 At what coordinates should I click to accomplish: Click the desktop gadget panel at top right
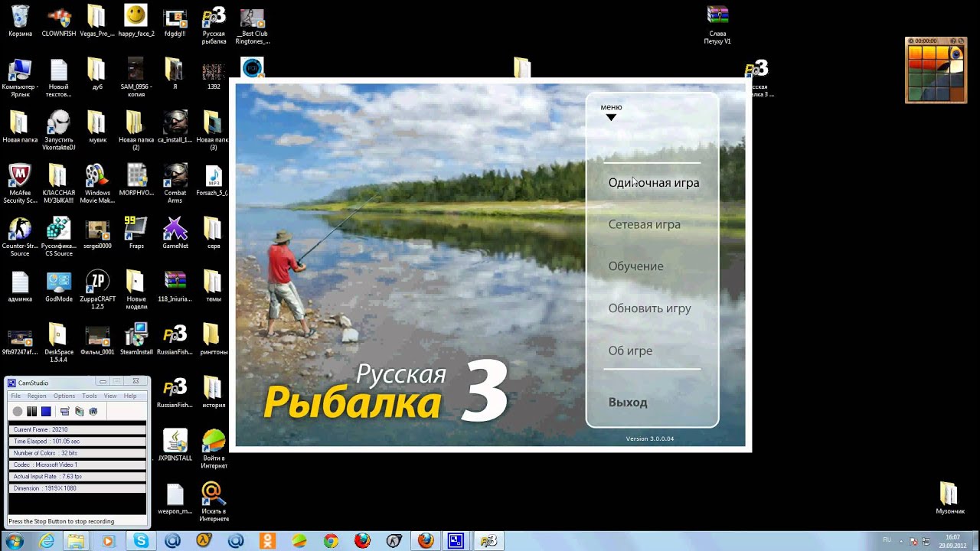(x=936, y=70)
